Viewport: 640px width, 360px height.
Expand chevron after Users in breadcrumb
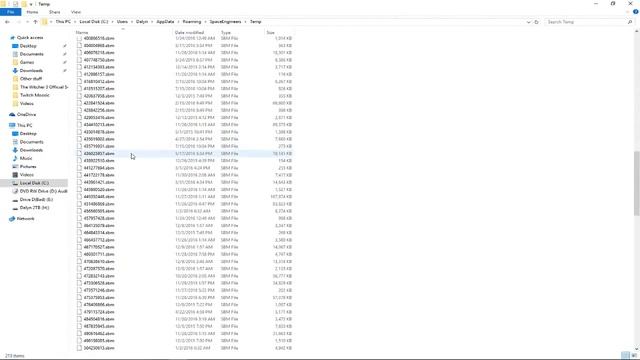(x=132, y=22)
